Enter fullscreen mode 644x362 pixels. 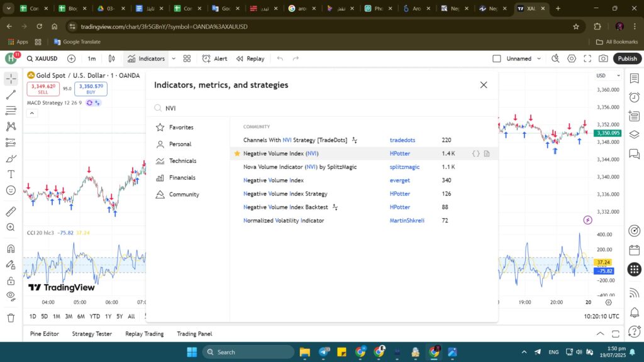tap(587, 58)
